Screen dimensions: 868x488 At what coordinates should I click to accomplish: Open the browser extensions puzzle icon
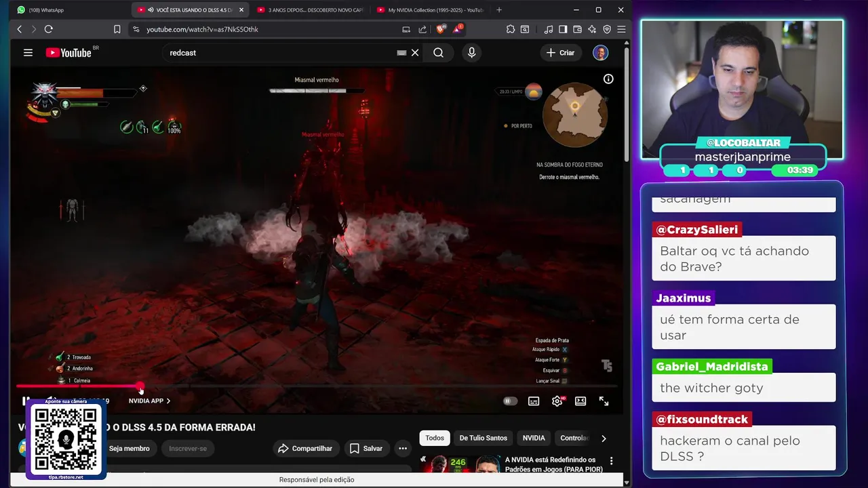[x=511, y=29]
